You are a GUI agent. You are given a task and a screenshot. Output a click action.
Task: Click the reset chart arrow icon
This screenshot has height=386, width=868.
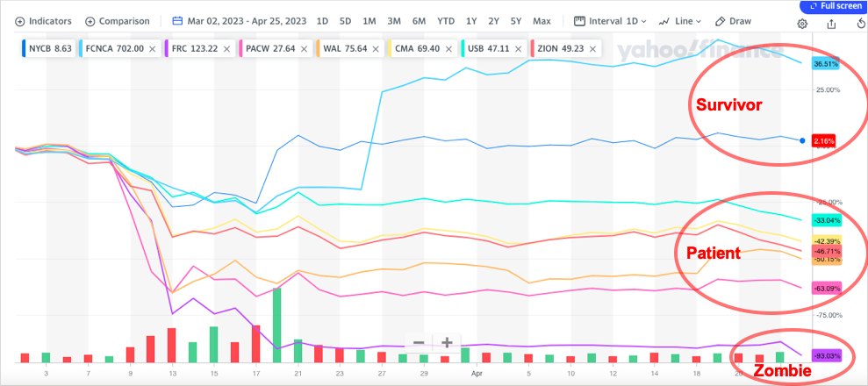[x=860, y=24]
